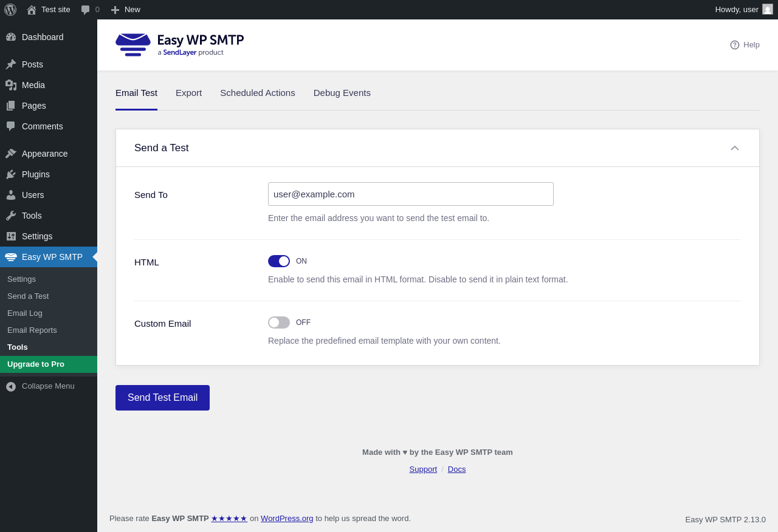Open the New content menu
Viewport: 778px width, 532px height.
(x=126, y=10)
